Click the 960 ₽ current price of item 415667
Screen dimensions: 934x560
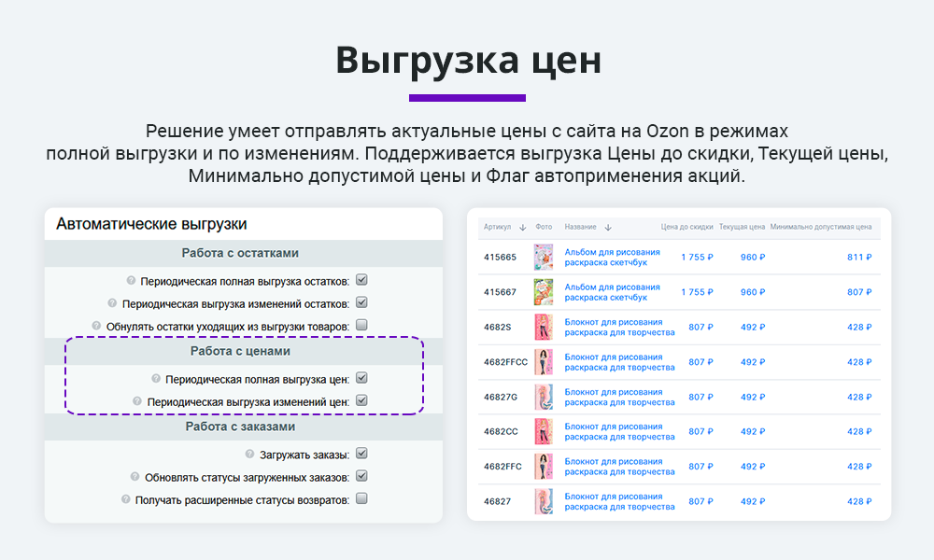click(751, 290)
